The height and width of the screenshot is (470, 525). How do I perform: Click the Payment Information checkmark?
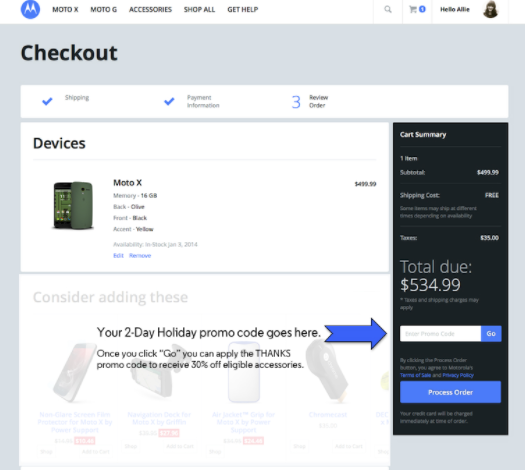pyautogui.click(x=169, y=101)
